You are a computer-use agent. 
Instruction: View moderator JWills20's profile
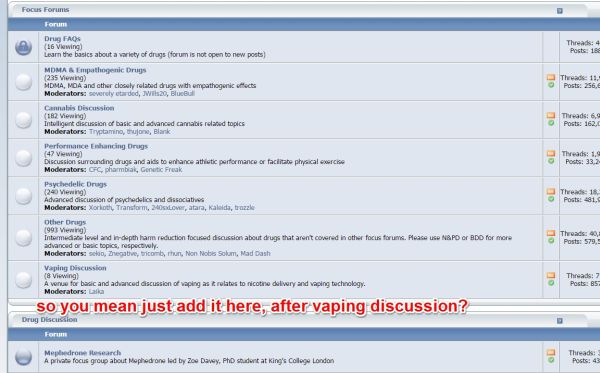(x=155, y=94)
